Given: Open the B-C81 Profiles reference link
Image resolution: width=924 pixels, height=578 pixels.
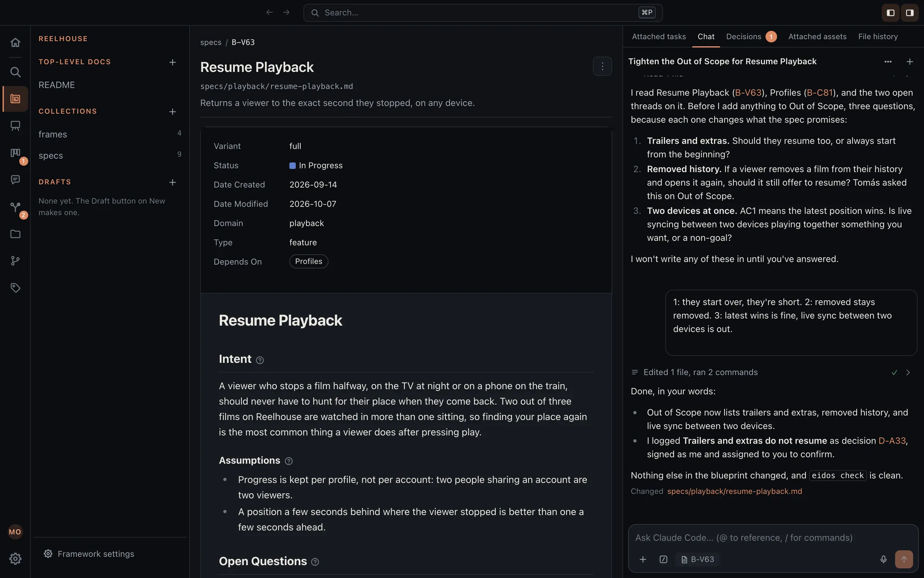Looking at the screenshot, I should (x=820, y=93).
